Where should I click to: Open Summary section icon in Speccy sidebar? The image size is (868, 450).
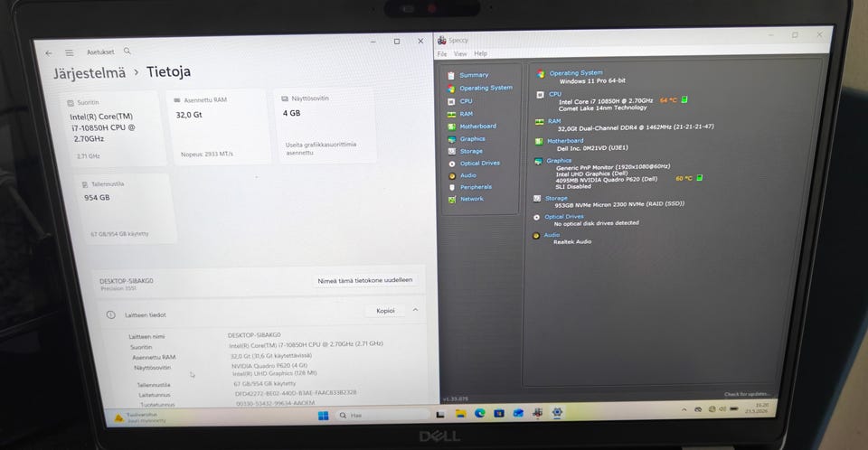[x=452, y=75]
